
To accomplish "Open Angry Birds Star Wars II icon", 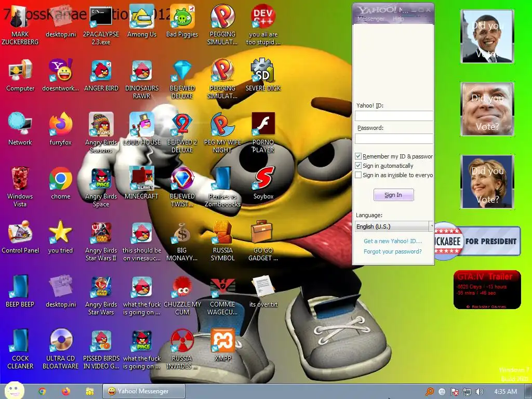I will (x=101, y=241).
